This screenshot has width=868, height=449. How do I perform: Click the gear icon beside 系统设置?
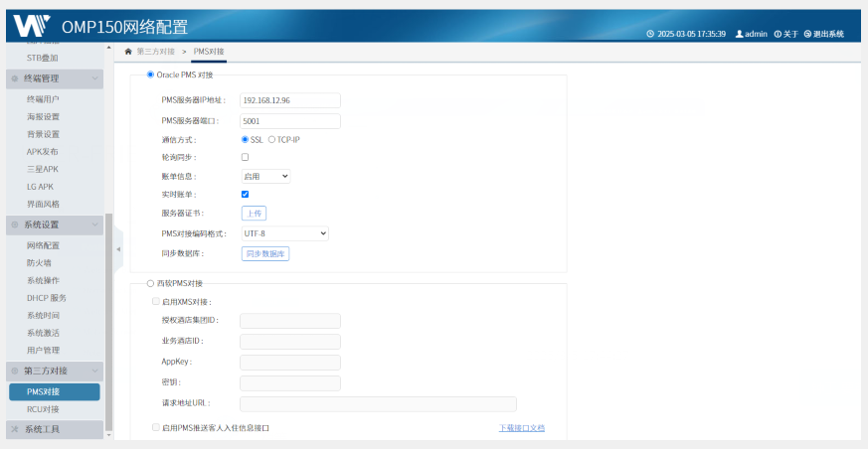tap(15, 224)
